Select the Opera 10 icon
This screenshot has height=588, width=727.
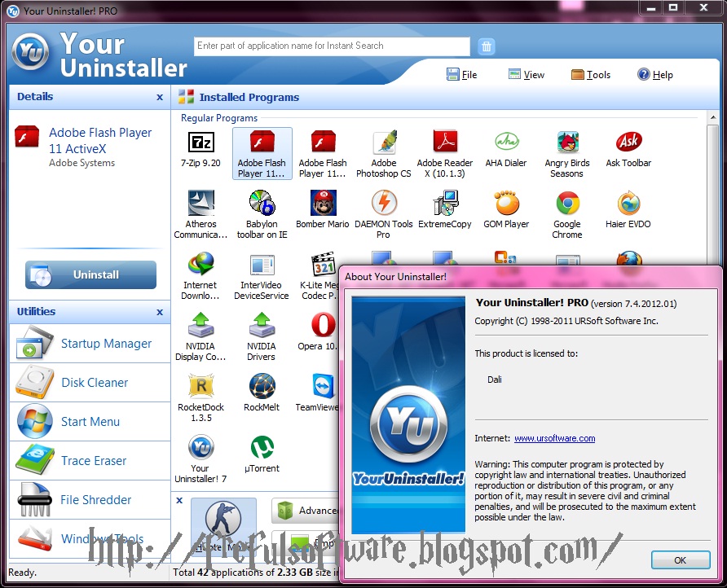pos(323,324)
